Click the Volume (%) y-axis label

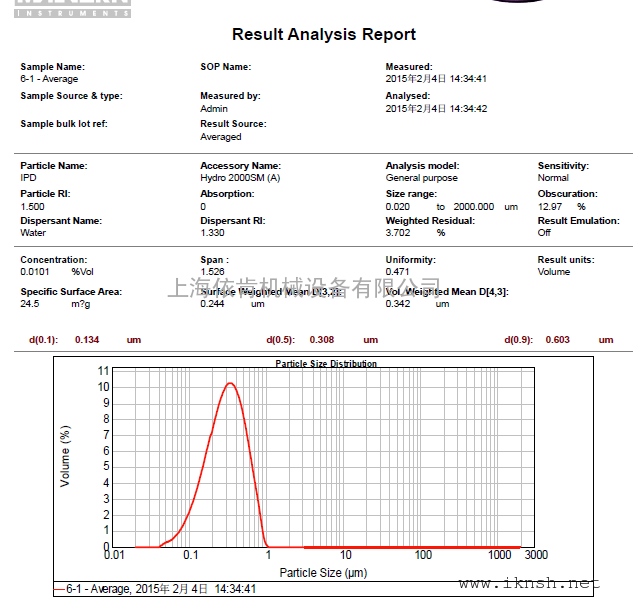click(66, 456)
